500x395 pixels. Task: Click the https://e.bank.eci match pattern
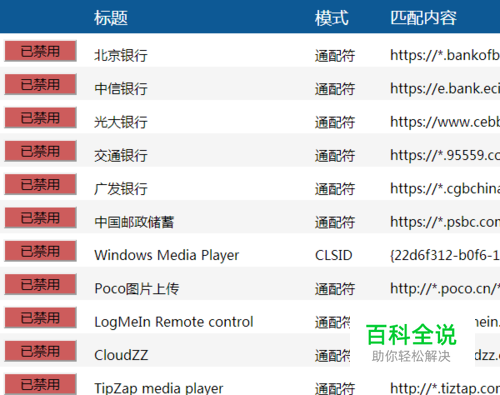(445, 89)
